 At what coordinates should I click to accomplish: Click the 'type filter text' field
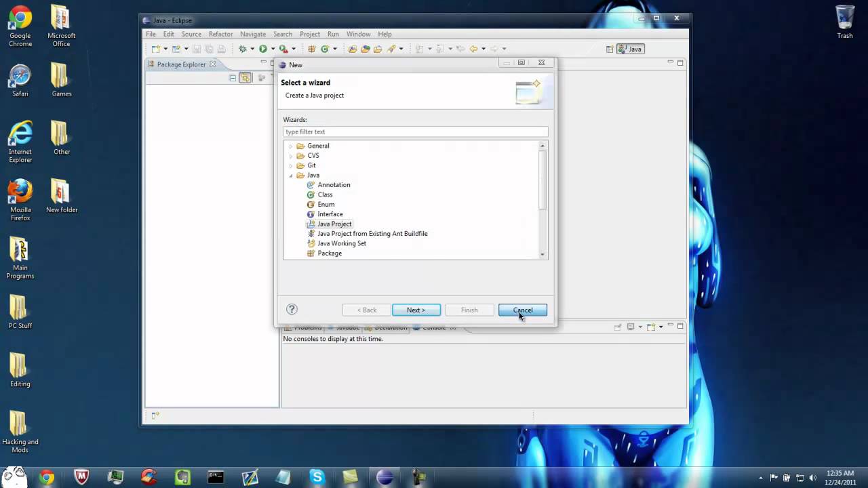(x=415, y=131)
